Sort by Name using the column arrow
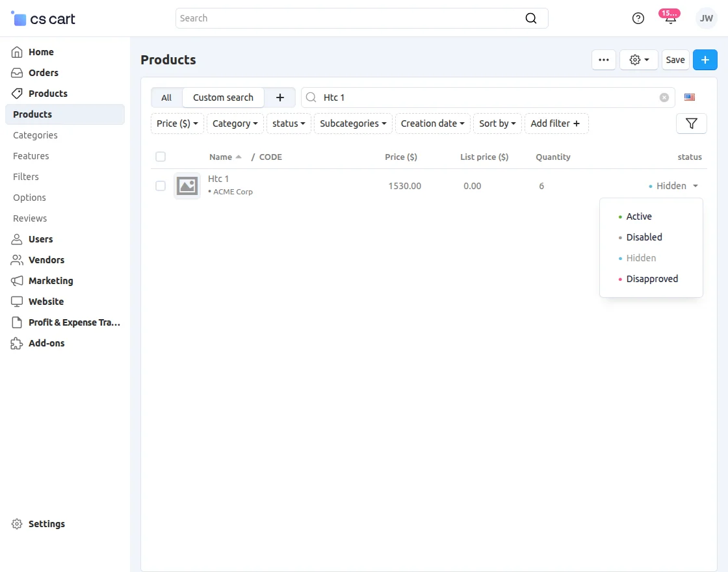Viewport: 728px width, 572px height. coord(237,157)
